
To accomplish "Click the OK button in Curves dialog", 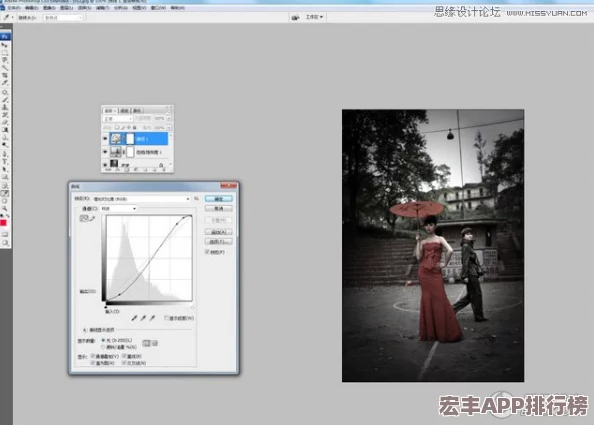I will pos(219,198).
